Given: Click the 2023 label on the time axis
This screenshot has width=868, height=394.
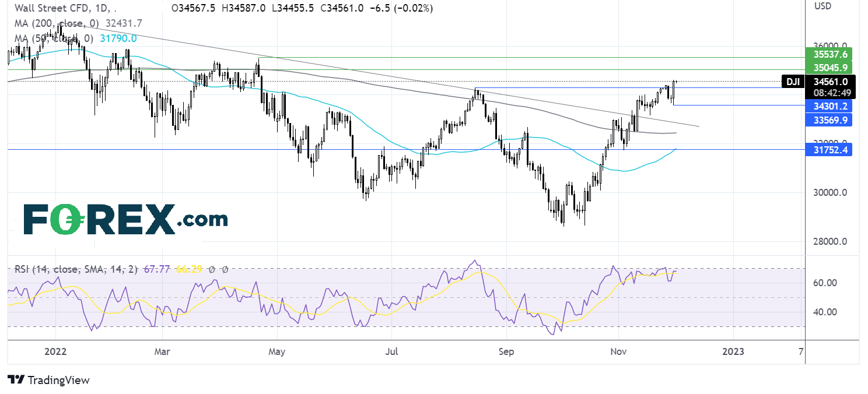Looking at the screenshot, I should pos(733,352).
